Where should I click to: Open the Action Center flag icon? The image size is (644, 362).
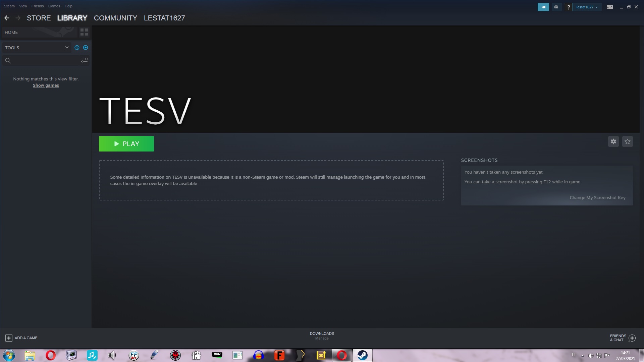point(607,356)
